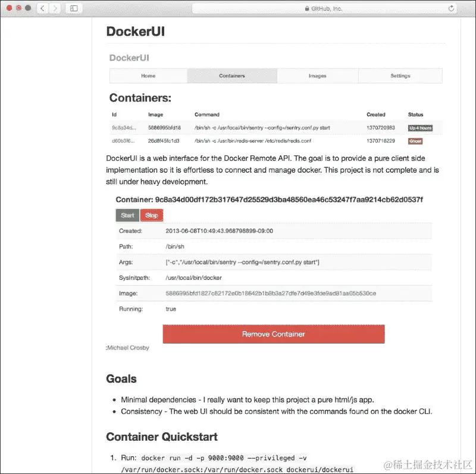Switch to the Containers tab
Screen dimensions: 476x474
point(232,76)
